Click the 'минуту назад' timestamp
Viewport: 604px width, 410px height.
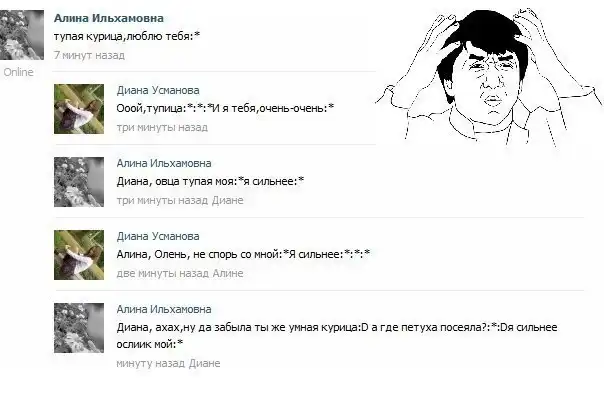point(151,363)
